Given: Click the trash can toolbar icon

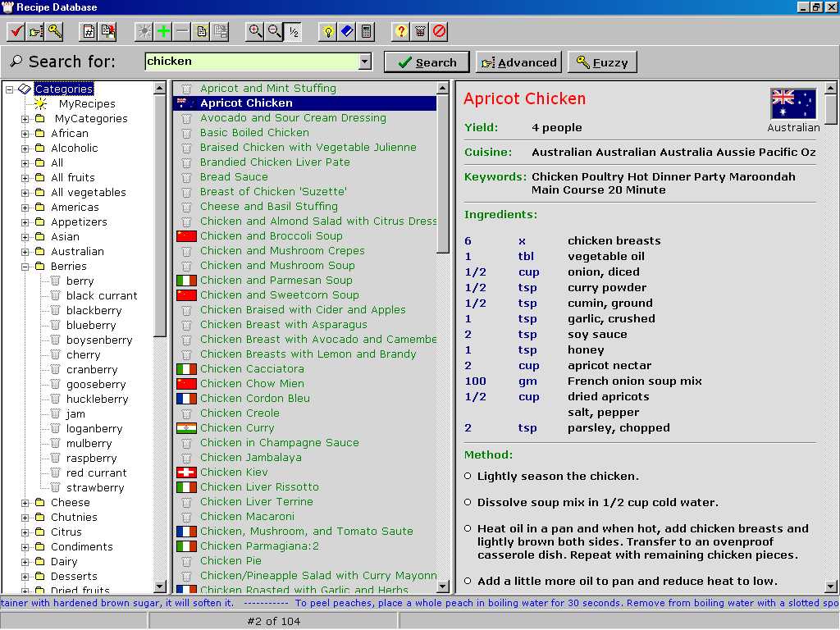Looking at the screenshot, I should tap(420, 31).
